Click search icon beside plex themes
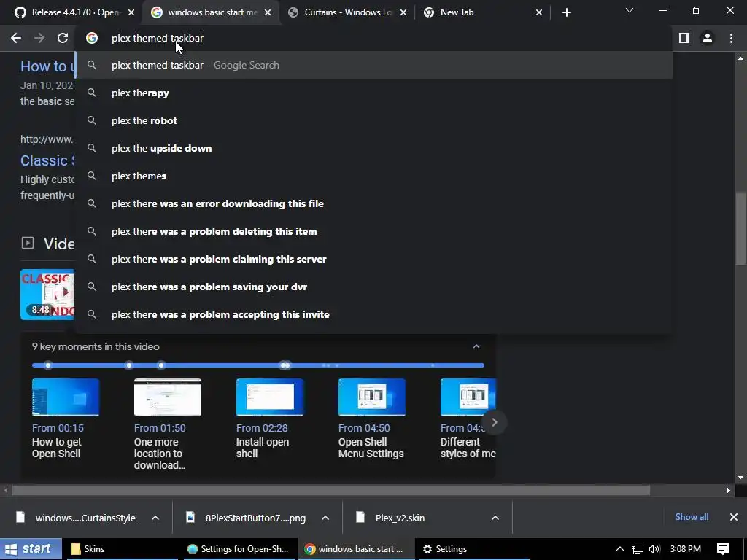This screenshot has width=747, height=560. pyautogui.click(x=92, y=176)
